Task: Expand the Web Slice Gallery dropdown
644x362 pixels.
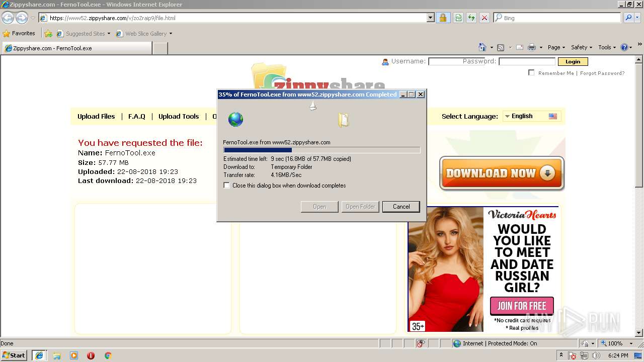Action: [x=171, y=34]
